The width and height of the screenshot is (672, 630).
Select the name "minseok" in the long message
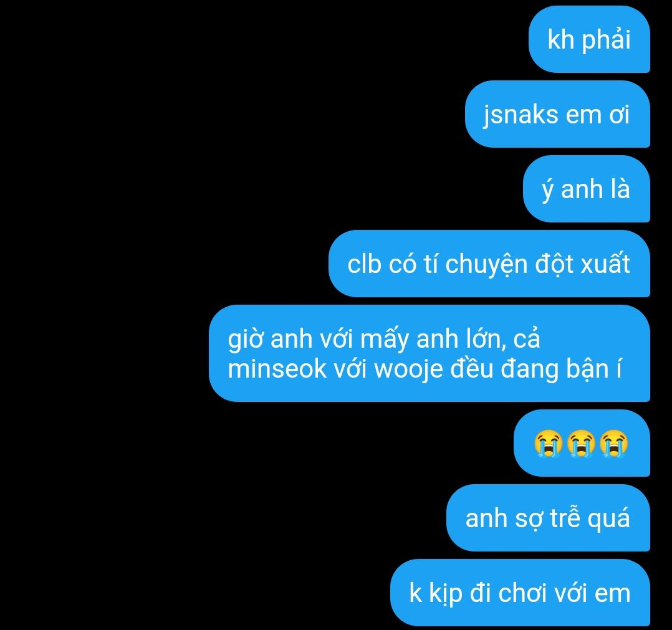point(277,369)
